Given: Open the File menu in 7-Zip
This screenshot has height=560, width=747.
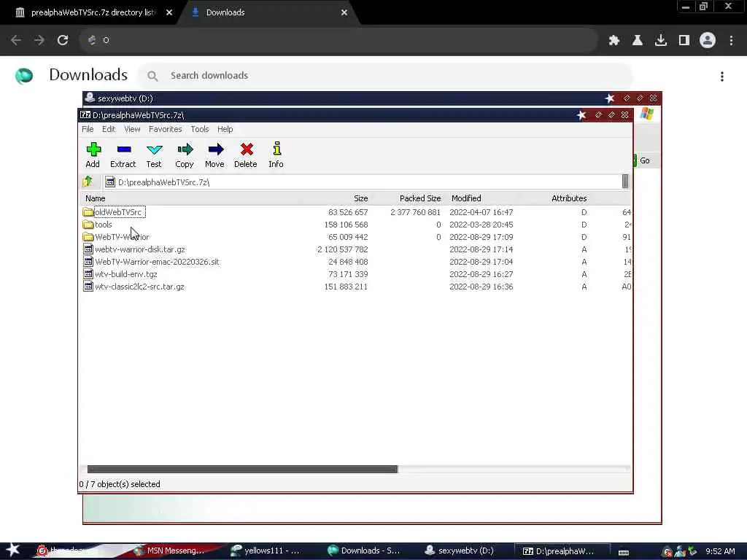Looking at the screenshot, I should point(88,129).
